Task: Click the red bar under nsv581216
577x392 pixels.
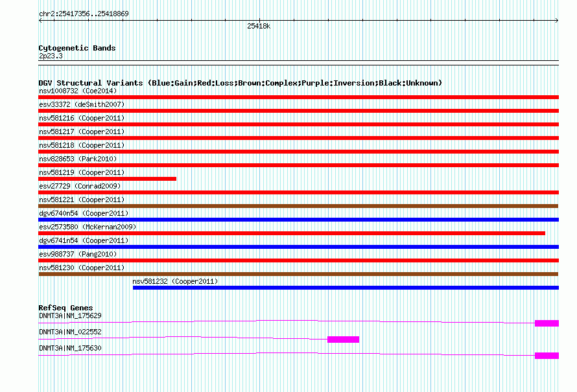Action: [x=298, y=124]
